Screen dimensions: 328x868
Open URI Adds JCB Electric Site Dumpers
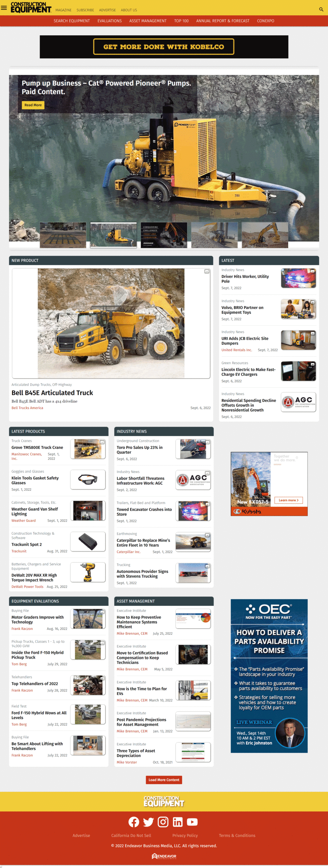tap(245, 341)
